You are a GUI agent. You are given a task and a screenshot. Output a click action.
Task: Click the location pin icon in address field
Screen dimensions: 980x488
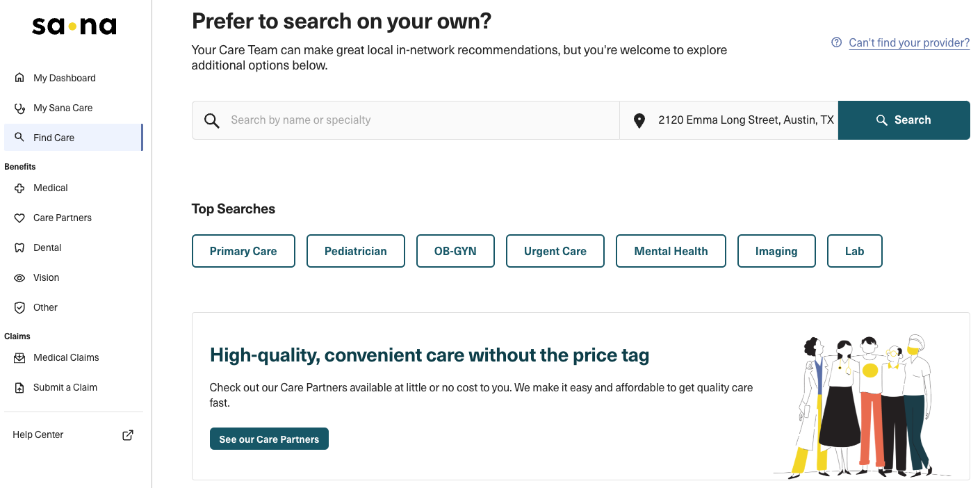coord(639,120)
